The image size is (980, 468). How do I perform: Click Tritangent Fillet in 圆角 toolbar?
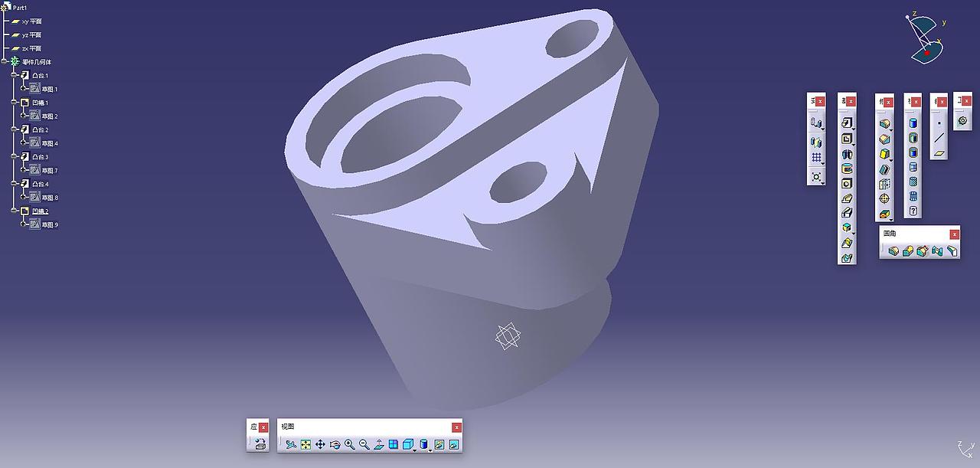[x=952, y=250]
